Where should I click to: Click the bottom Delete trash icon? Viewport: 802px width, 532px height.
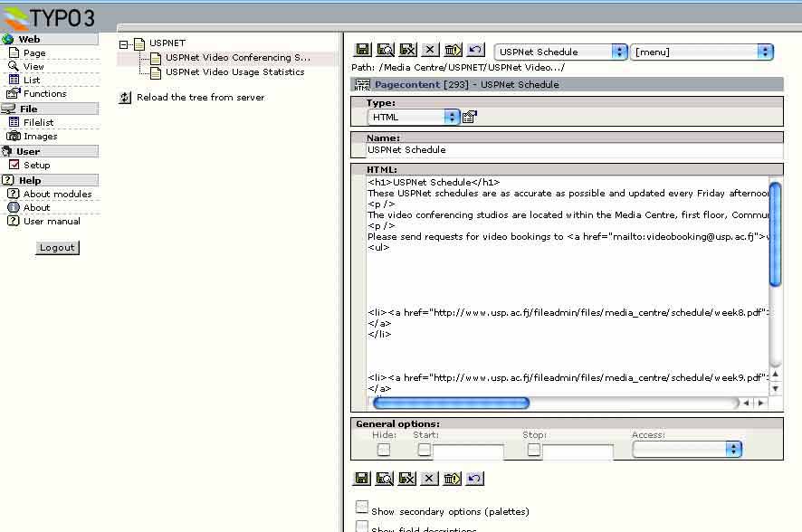click(x=452, y=479)
